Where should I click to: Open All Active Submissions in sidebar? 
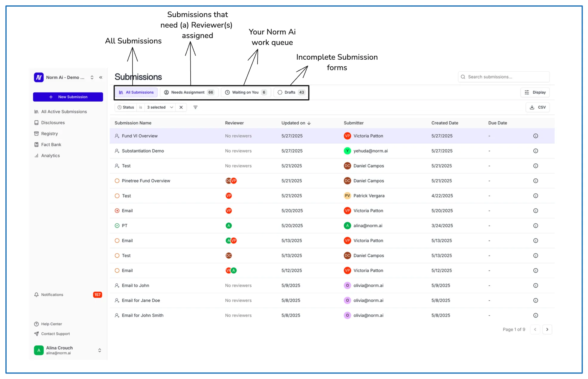[61, 112]
